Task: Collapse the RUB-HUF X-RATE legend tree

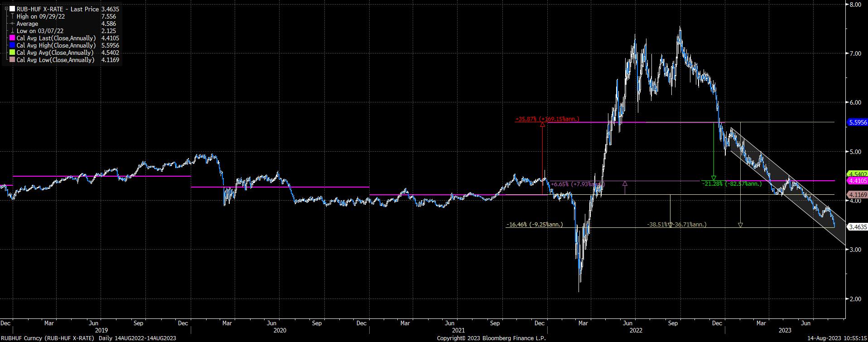Action: [6, 9]
